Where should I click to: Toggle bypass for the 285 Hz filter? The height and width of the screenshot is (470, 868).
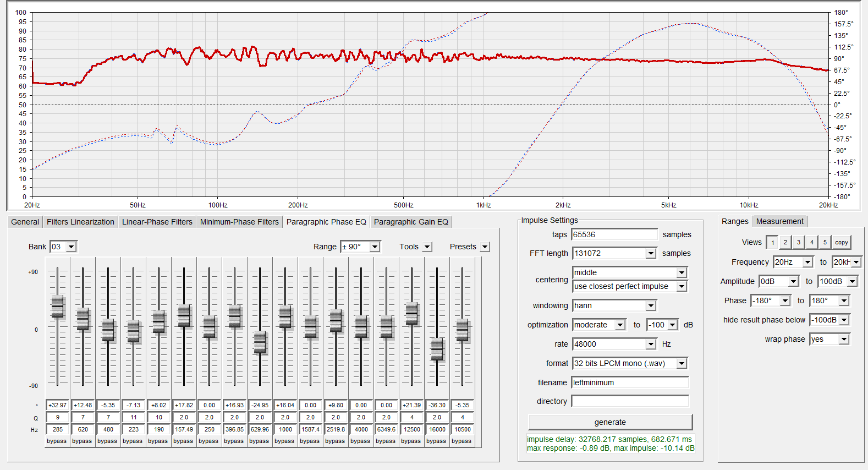point(57,441)
